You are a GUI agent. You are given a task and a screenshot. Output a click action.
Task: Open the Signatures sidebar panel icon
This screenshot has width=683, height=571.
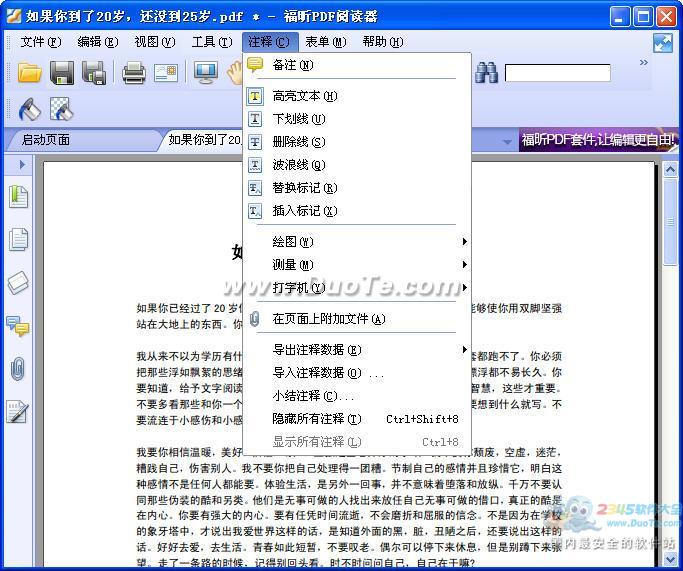(18, 411)
